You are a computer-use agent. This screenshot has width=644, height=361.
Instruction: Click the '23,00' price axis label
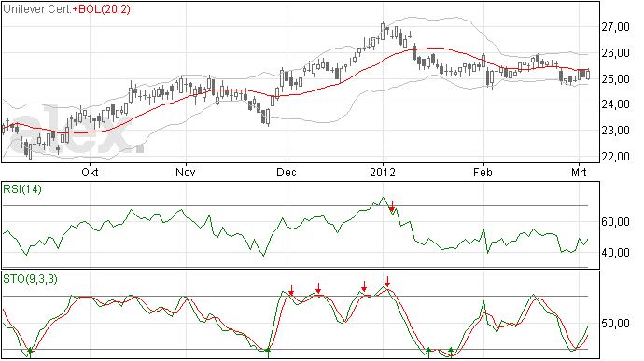[615, 131]
